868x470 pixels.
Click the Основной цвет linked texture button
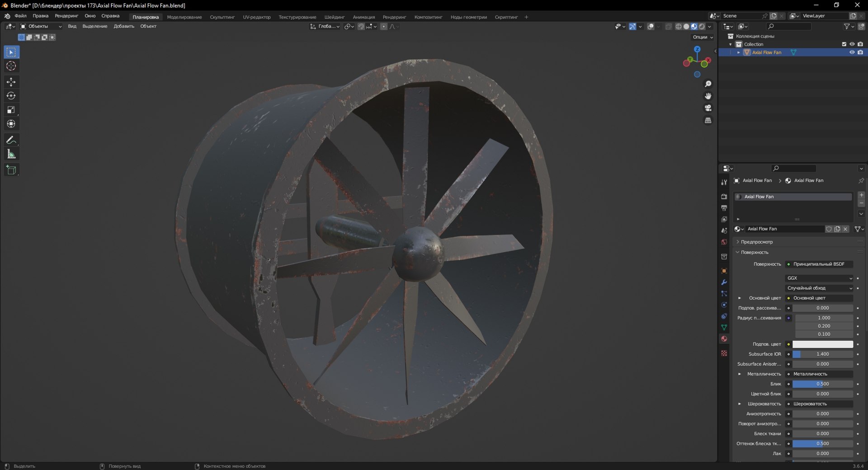[819, 298]
